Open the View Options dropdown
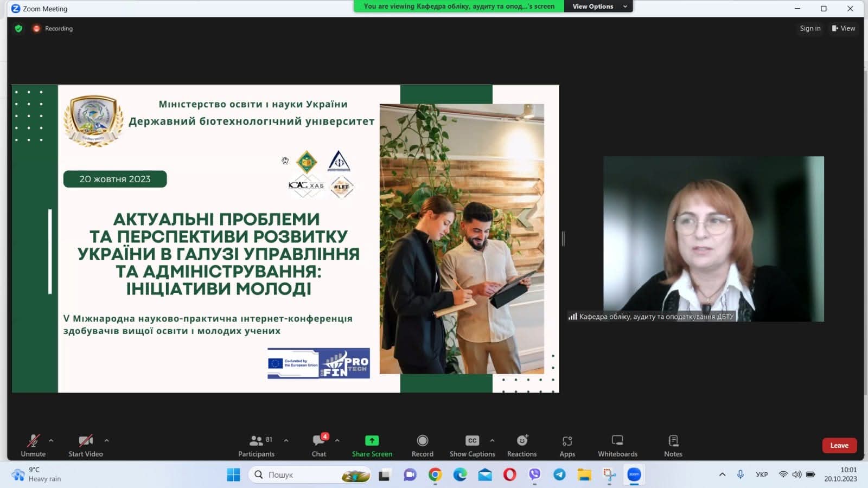The height and width of the screenshot is (488, 868). 599,7
